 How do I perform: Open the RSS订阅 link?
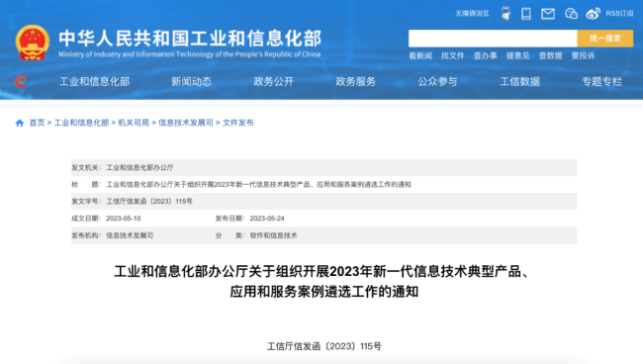point(619,14)
